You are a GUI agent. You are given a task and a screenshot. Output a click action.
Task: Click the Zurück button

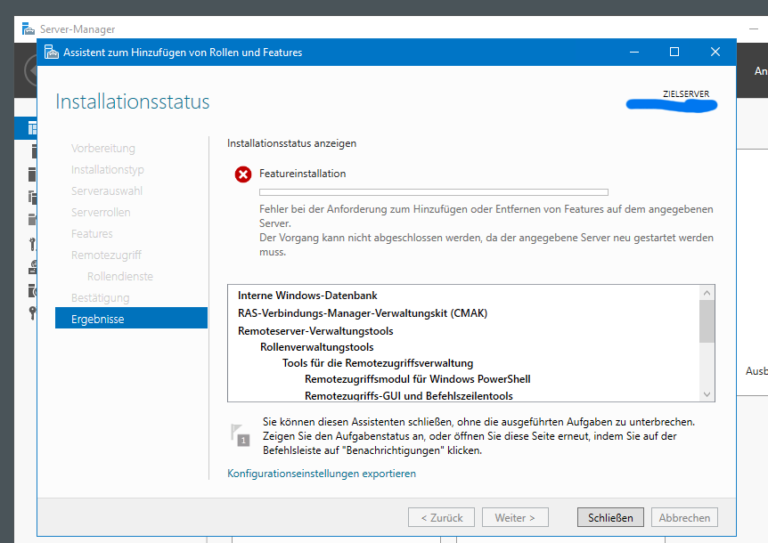(x=441, y=517)
